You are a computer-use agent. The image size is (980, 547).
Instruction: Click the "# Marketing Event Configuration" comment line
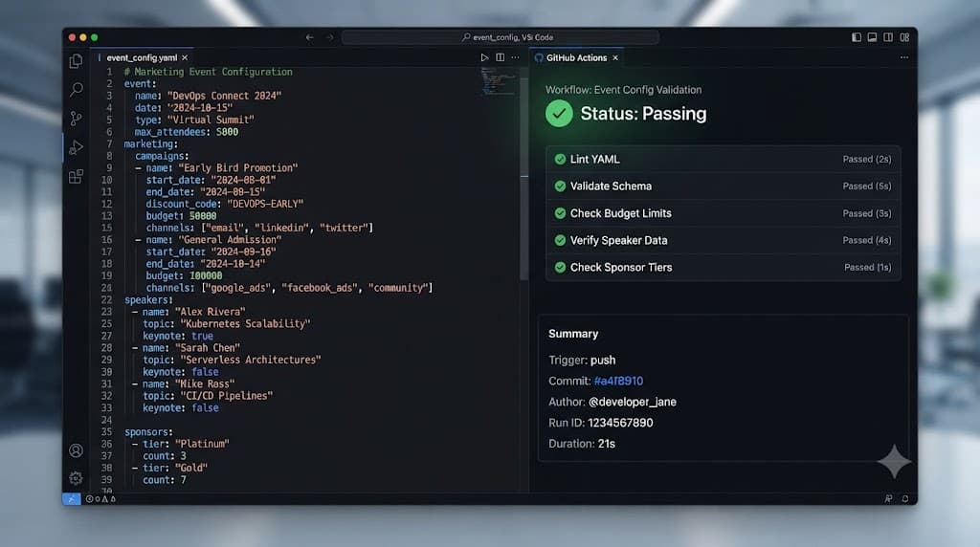point(208,72)
